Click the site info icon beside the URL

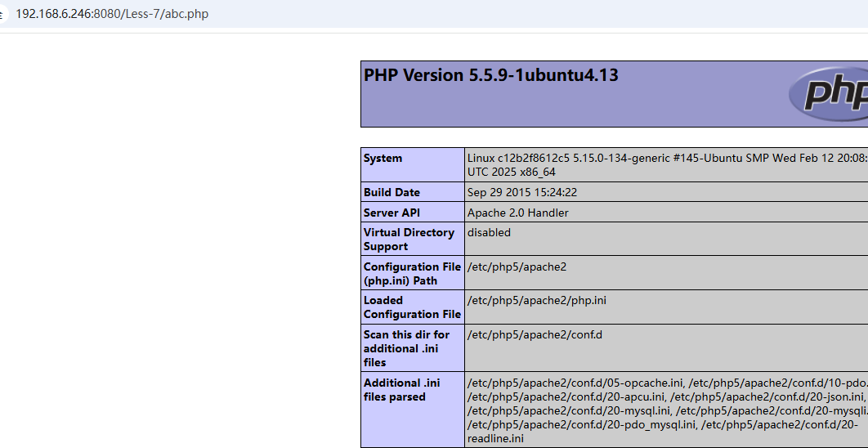click(3, 14)
